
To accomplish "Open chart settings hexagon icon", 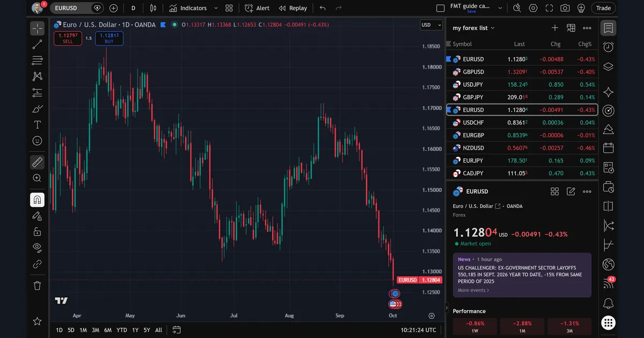I will click(x=533, y=8).
